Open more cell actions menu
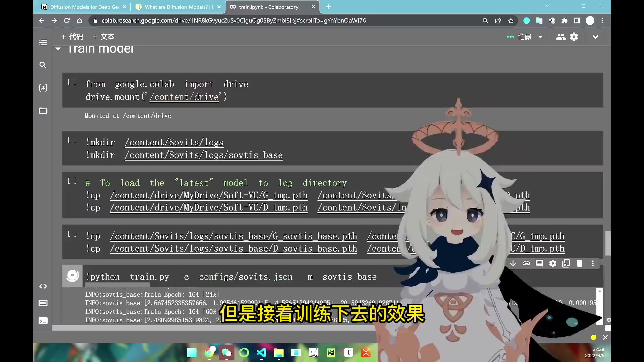 click(x=593, y=264)
